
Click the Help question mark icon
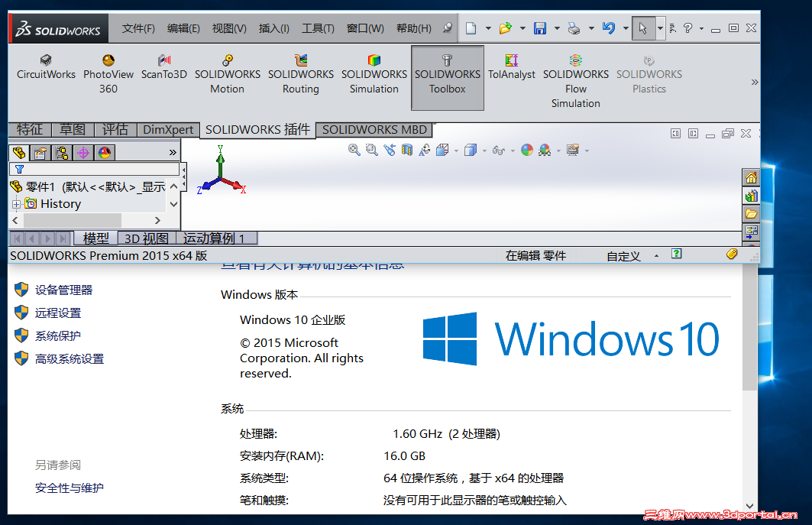pos(687,28)
